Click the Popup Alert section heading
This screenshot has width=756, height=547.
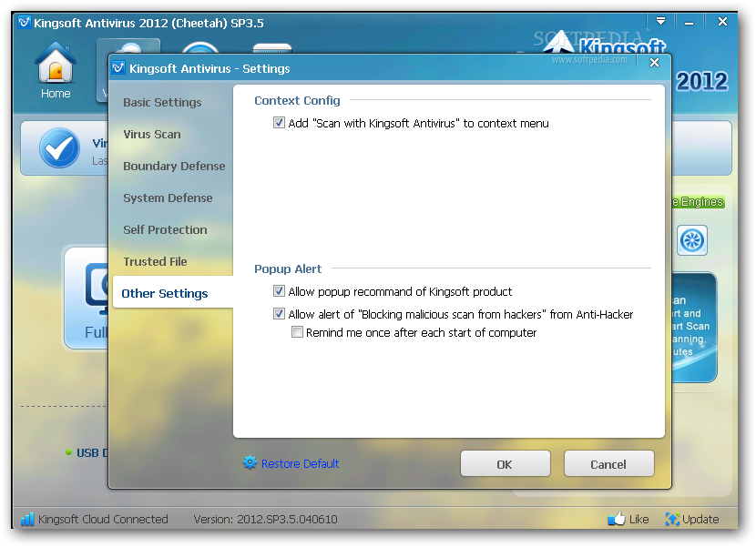click(288, 268)
